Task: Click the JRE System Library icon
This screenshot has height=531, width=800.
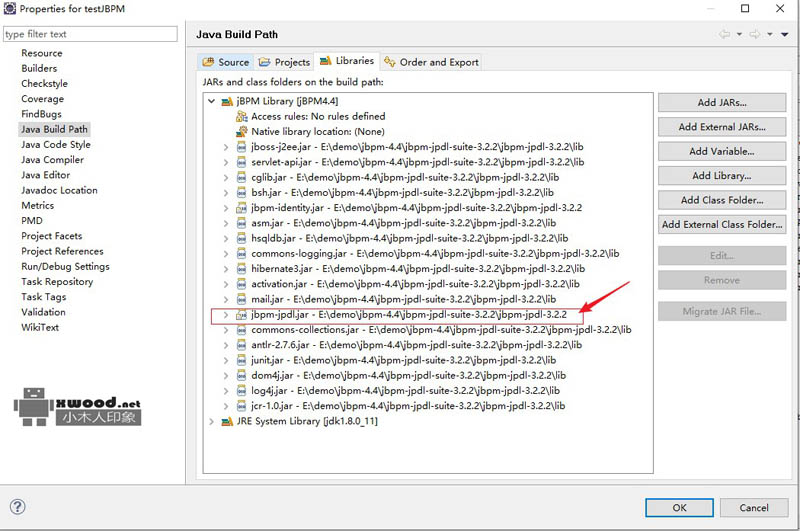Action: point(227,421)
